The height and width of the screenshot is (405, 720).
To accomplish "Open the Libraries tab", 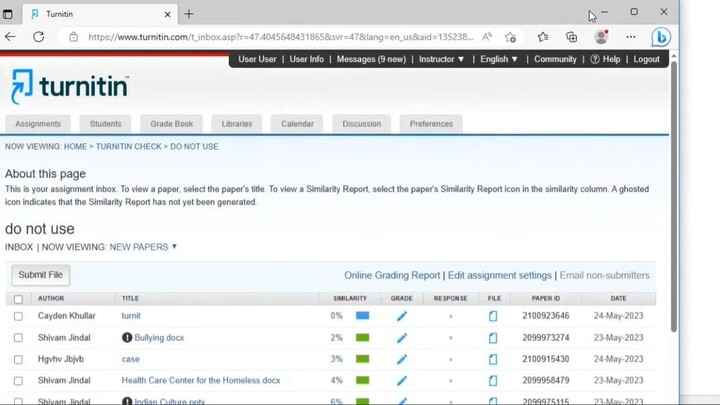I will click(237, 124).
